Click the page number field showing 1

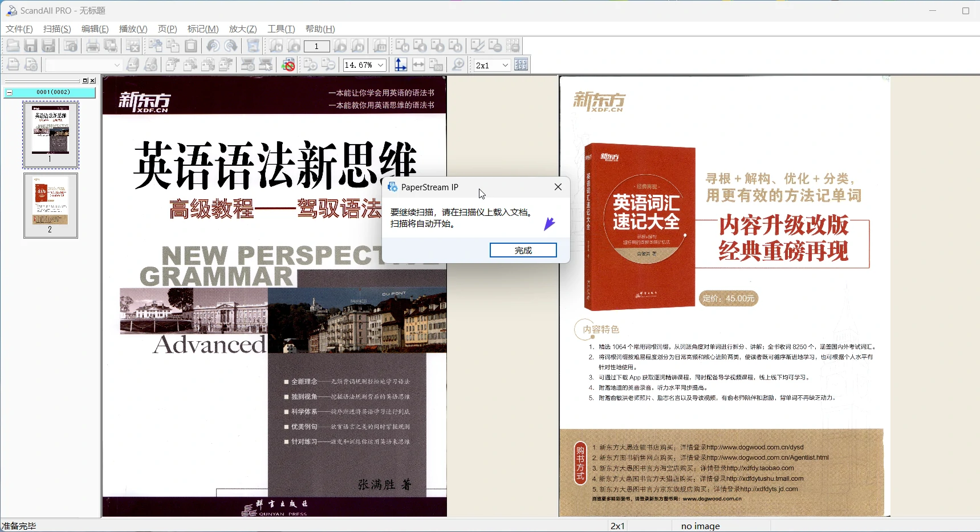(x=316, y=47)
